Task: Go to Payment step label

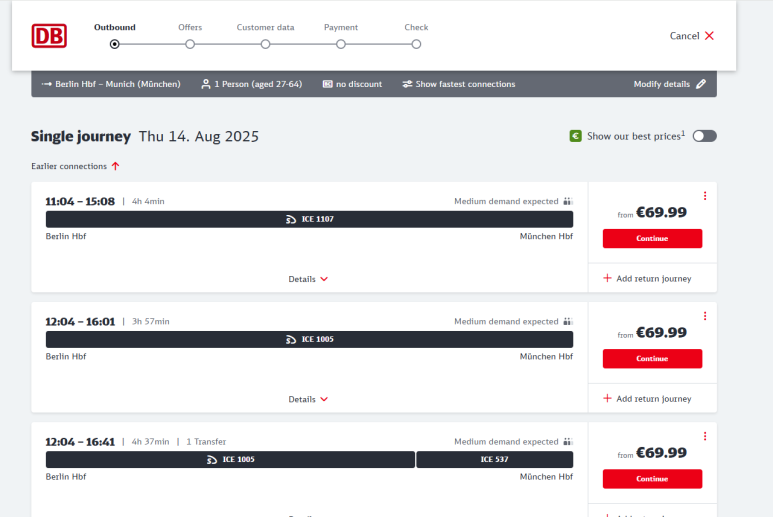Action: coord(341,27)
